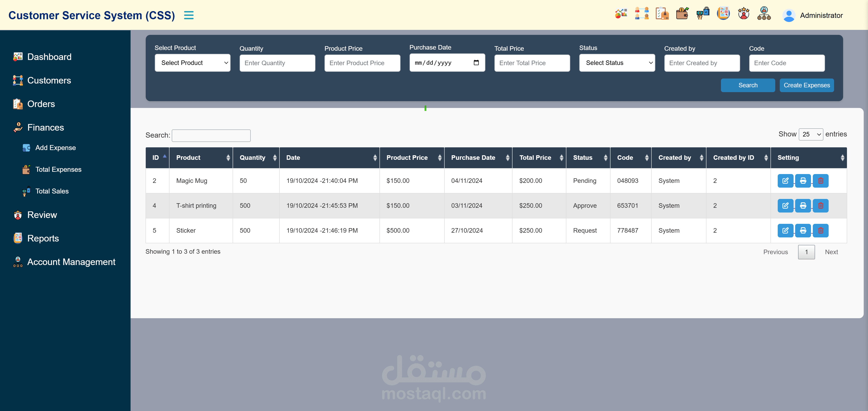Expand the Select Status dropdown
Viewport: 868px width, 411px height.
(617, 63)
